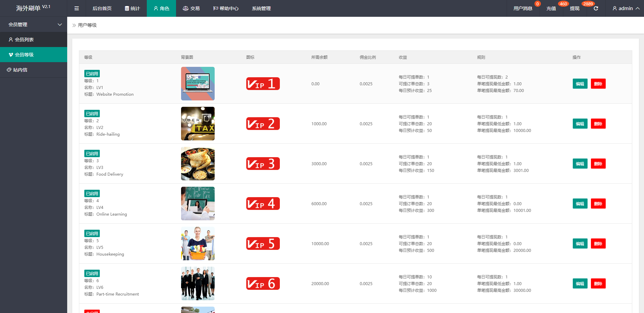Click 已启用 status tag for LV3
Image resolution: width=644 pixels, height=313 pixels.
pos(92,154)
